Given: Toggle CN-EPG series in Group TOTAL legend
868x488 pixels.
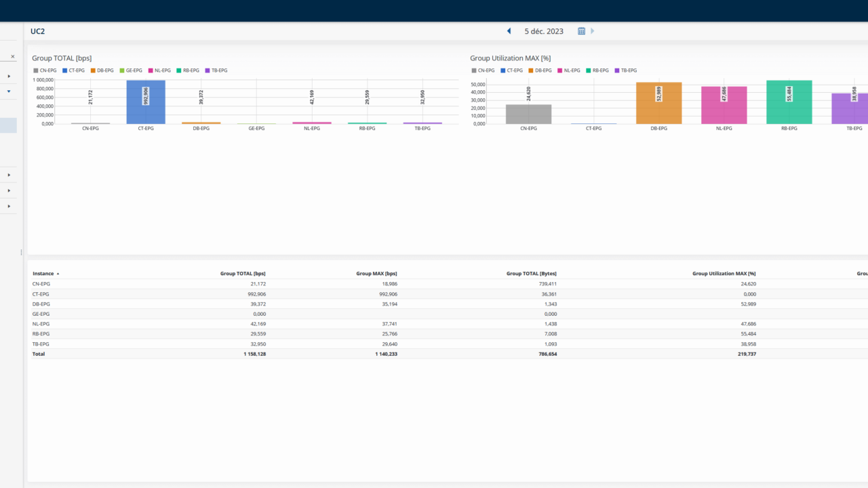Looking at the screenshot, I should [45, 70].
